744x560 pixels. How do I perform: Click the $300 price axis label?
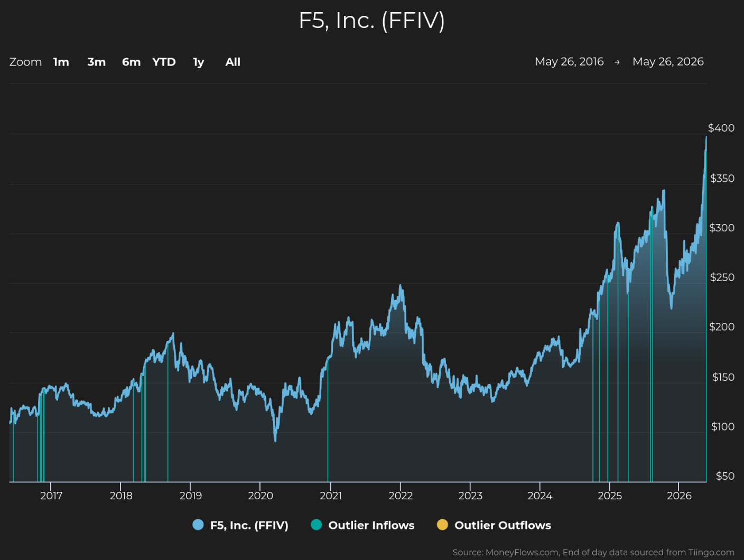pyautogui.click(x=722, y=228)
